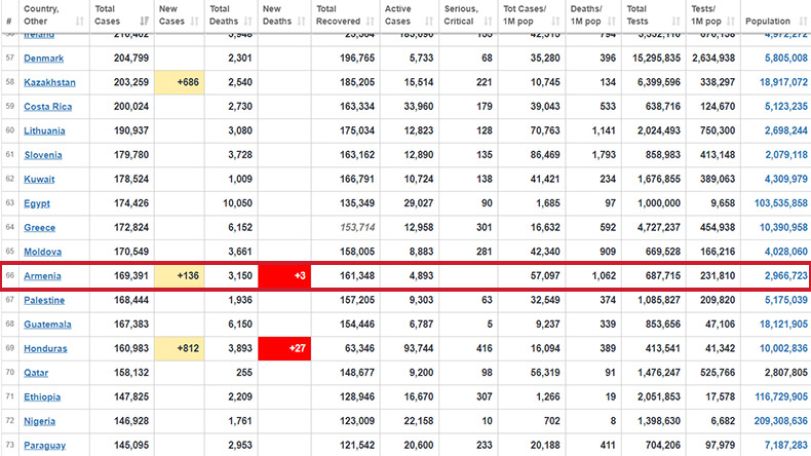The height and width of the screenshot is (456, 811).
Task: Open the Honduras country link
Action: click(x=46, y=348)
